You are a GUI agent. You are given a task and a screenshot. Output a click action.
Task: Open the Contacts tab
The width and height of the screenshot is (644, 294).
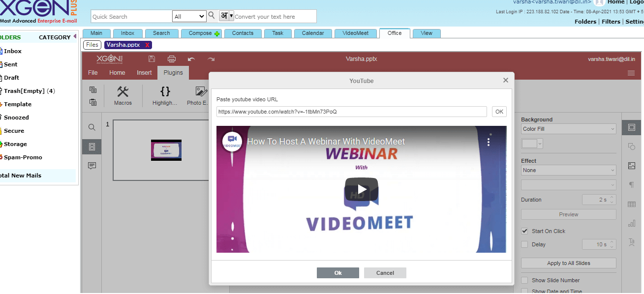[x=243, y=33]
